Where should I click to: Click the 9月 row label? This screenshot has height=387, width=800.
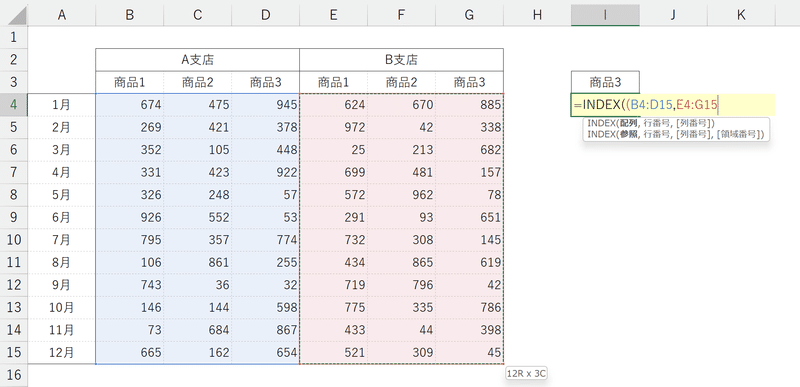pyautogui.click(x=62, y=285)
